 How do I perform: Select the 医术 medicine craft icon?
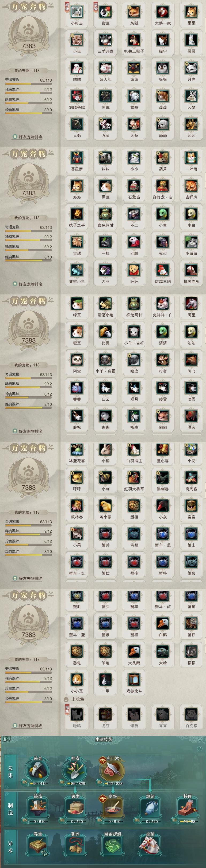point(75,808)
